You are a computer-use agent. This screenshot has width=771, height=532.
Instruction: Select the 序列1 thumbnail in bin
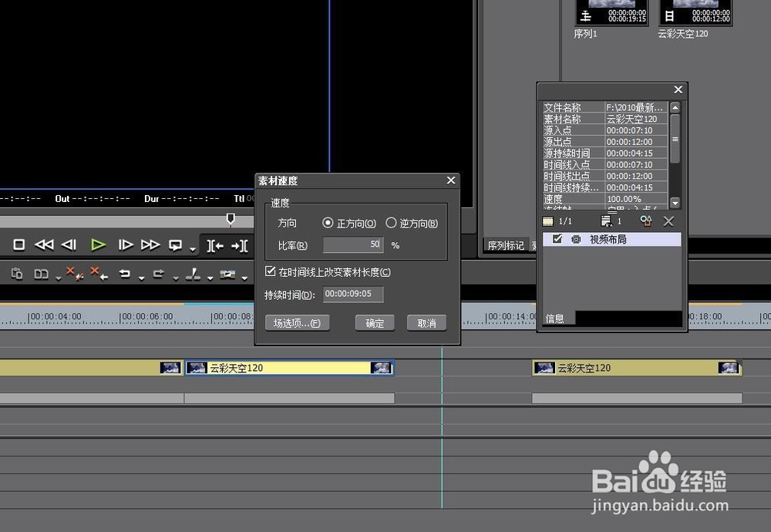(x=611, y=13)
